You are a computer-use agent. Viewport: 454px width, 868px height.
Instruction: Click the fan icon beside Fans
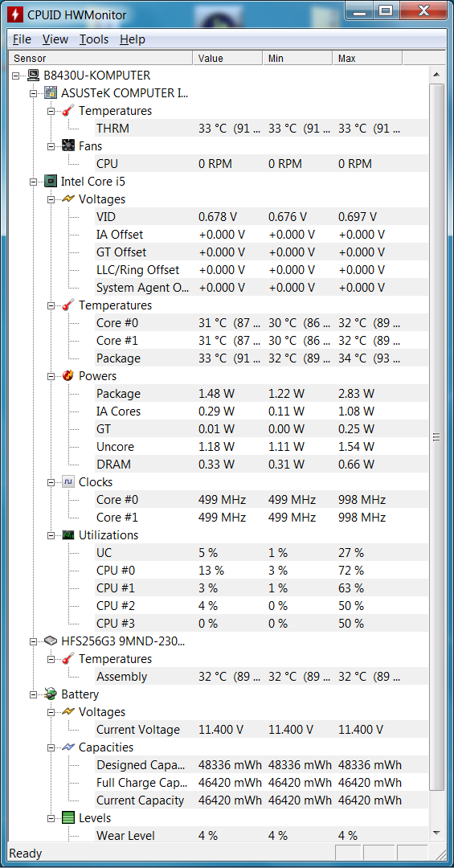click(68, 146)
